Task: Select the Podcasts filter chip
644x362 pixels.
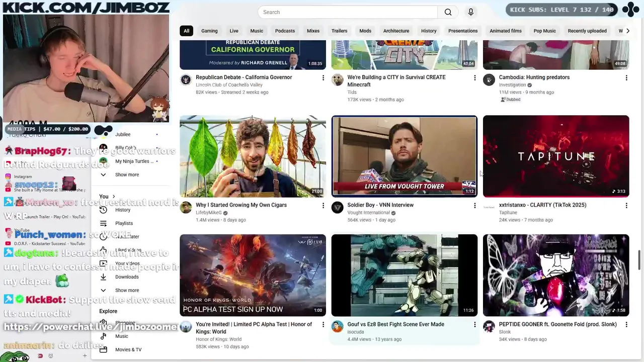Action: (285, 31)
